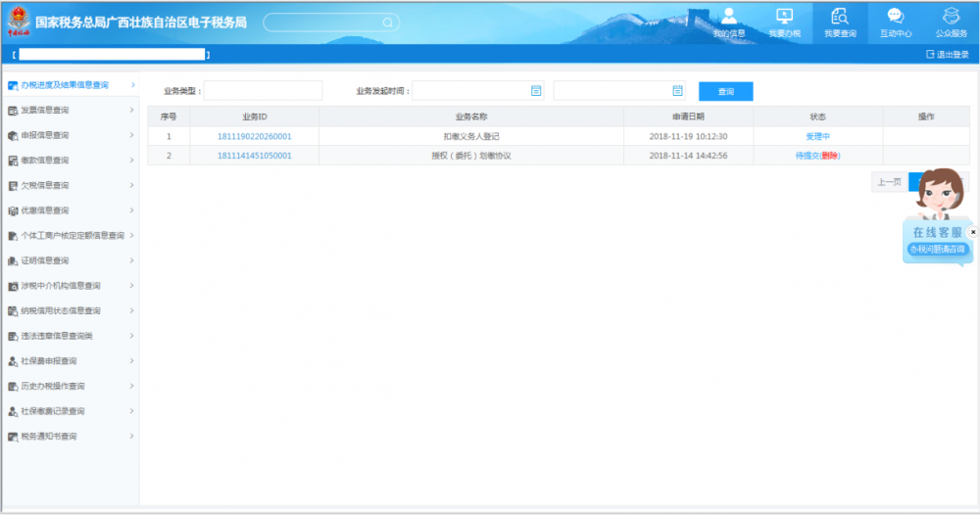
Task: Click the blue 查询 button
Action: pos(725,91)
